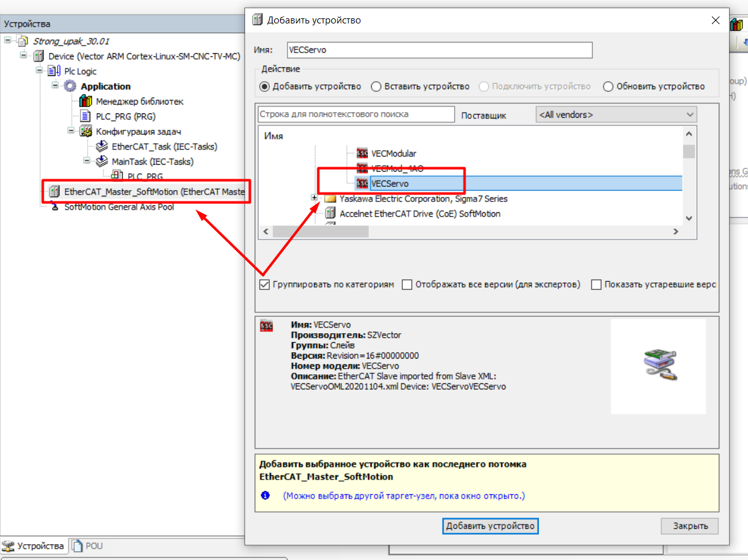748x560 pixels.
Task: Select 'EtherCAT_Task (IEC-Tasks)' tree item
Action: pyautogui.click(x=164, y=147)
